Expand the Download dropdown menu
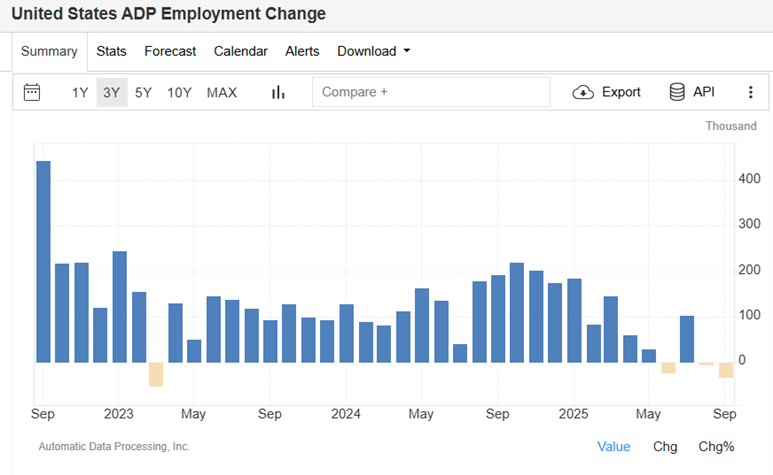The height and width of the screenshot is (475, 773). tap(374, 51)
